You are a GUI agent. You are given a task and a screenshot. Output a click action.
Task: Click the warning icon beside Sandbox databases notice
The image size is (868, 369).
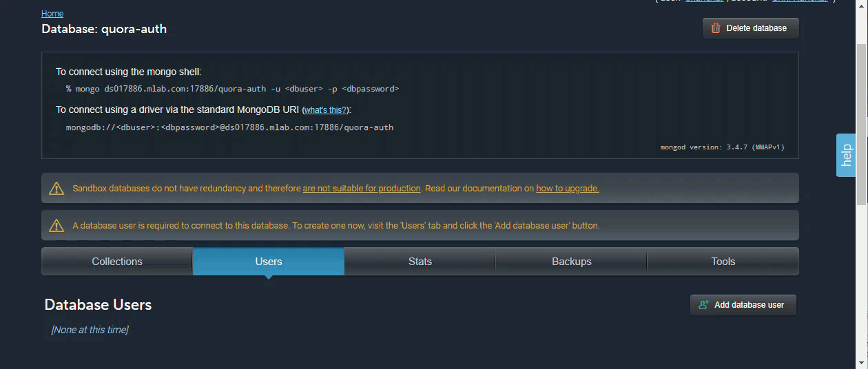pyautogui.click(x=56, y=188)
